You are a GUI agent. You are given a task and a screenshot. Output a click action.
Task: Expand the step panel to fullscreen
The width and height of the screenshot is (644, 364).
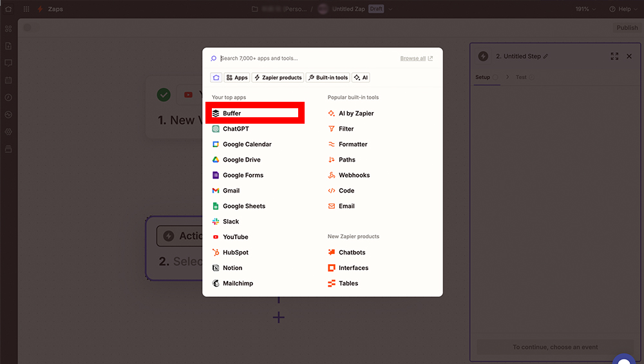point(614,56)
